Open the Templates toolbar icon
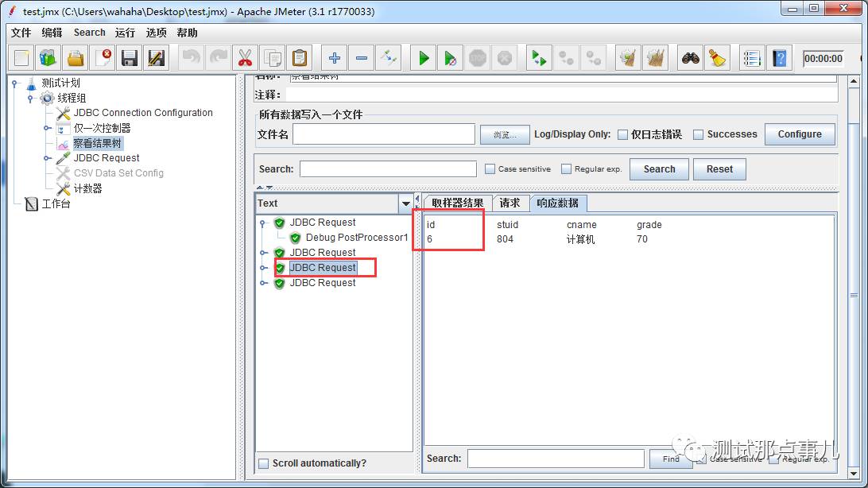Viewport: 868px width, 488px height. tap(48, 58)
